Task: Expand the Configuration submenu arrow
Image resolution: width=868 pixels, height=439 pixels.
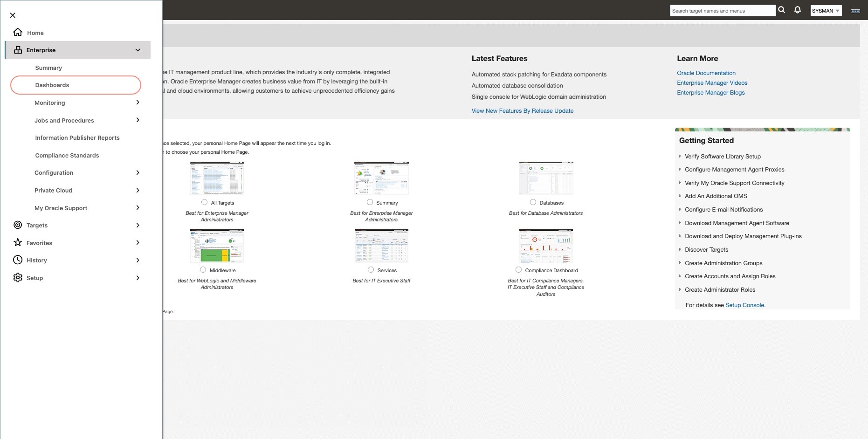Action: 138,172
